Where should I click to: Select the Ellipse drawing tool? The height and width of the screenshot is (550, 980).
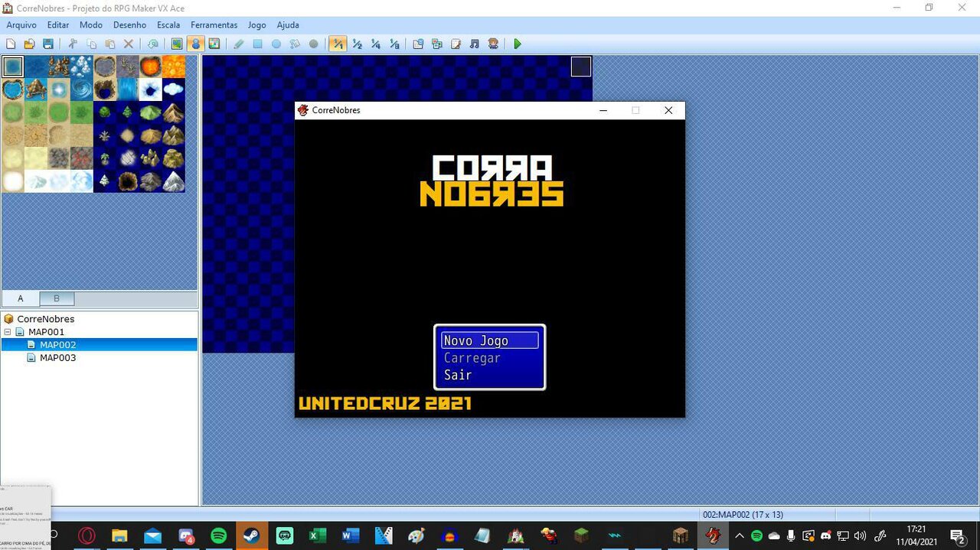click(x=276, y=44)
